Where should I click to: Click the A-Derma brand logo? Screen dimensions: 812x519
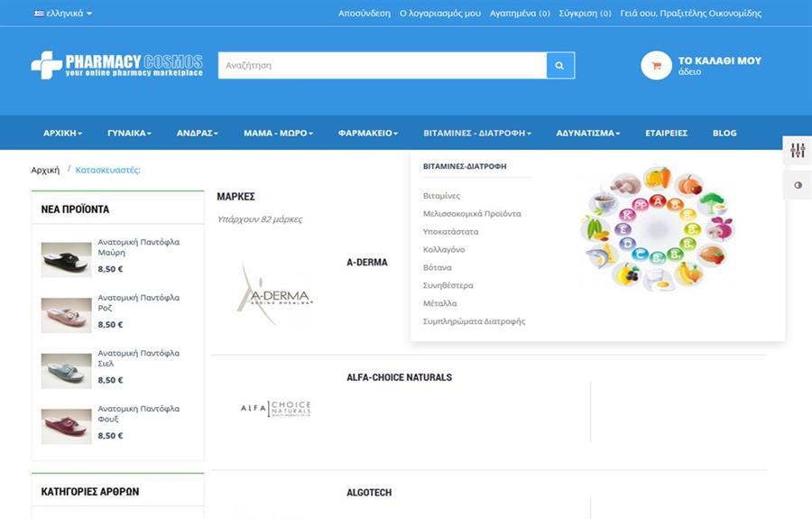(275, 296)
